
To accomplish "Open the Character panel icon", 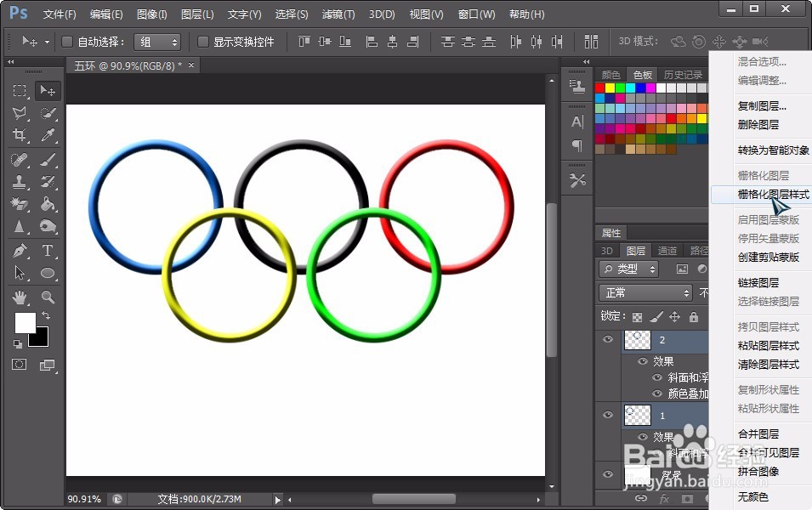I will tap(576, 122).
